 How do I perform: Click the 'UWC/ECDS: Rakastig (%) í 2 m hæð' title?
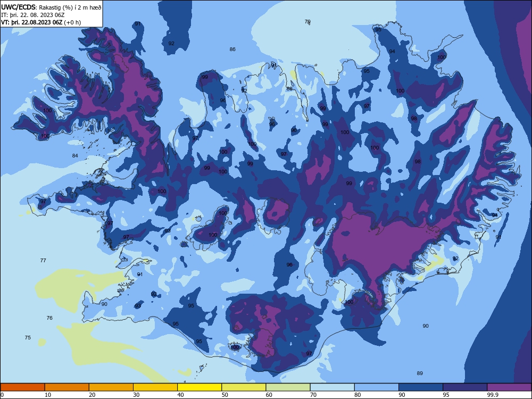[51, 7]
